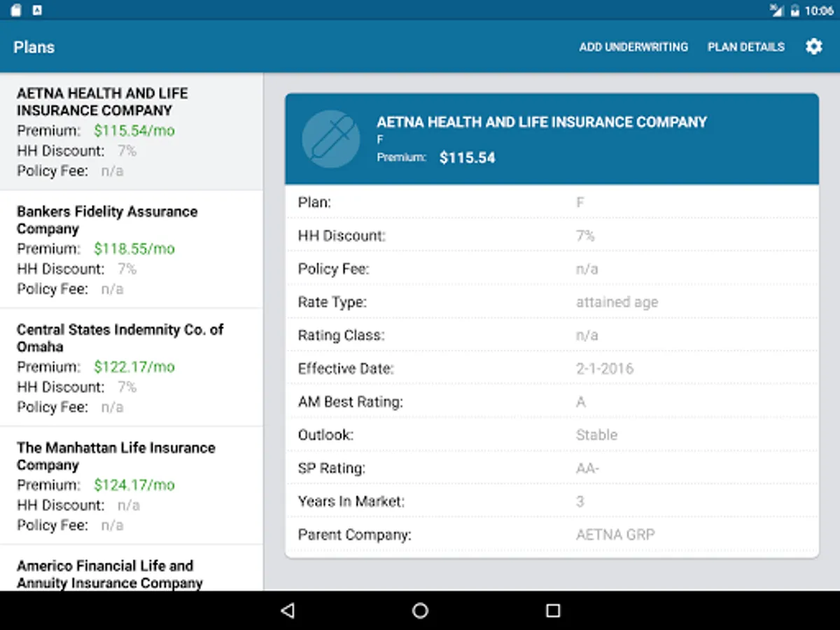The image size is (840, 630).
Task: Click the $115.54/mo premium in list
Action: (x=134, y=130)
